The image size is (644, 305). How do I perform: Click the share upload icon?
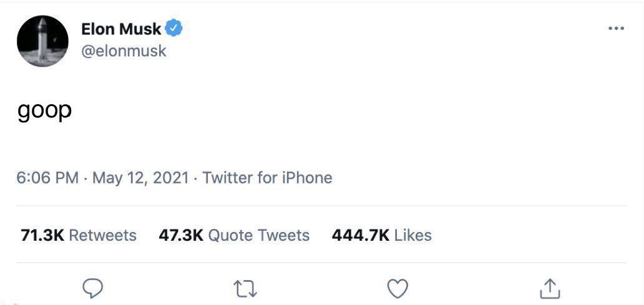pyautogui.click(x=550, y=288)
